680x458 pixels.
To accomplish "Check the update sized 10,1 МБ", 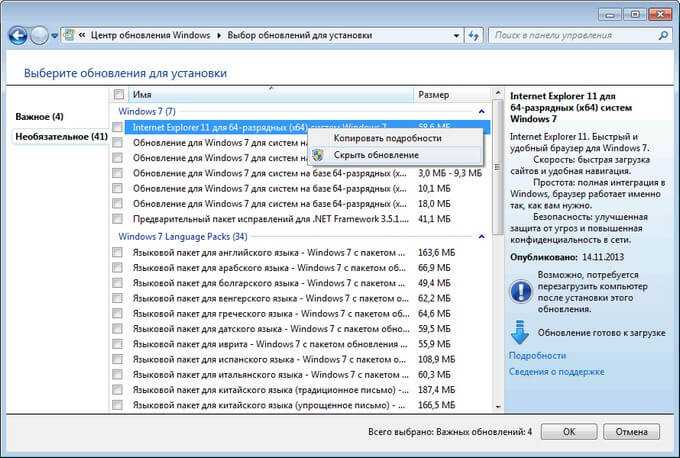I will pyautogui.click(x=117, y=188).
